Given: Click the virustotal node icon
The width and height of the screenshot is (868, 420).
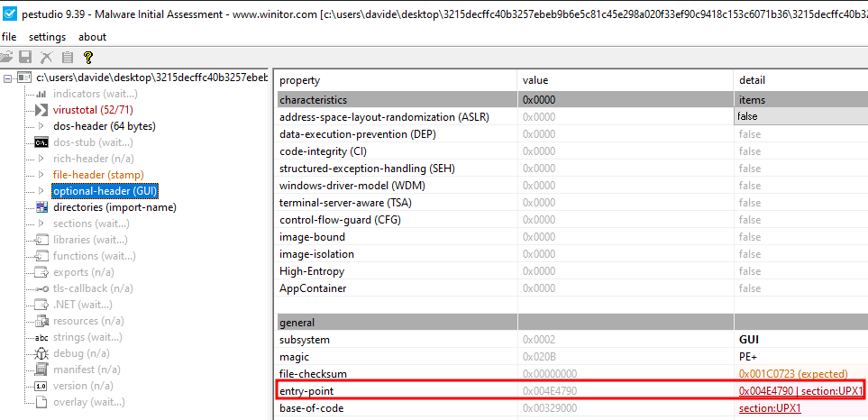Looking at the screenshot, I should [41, 110].
